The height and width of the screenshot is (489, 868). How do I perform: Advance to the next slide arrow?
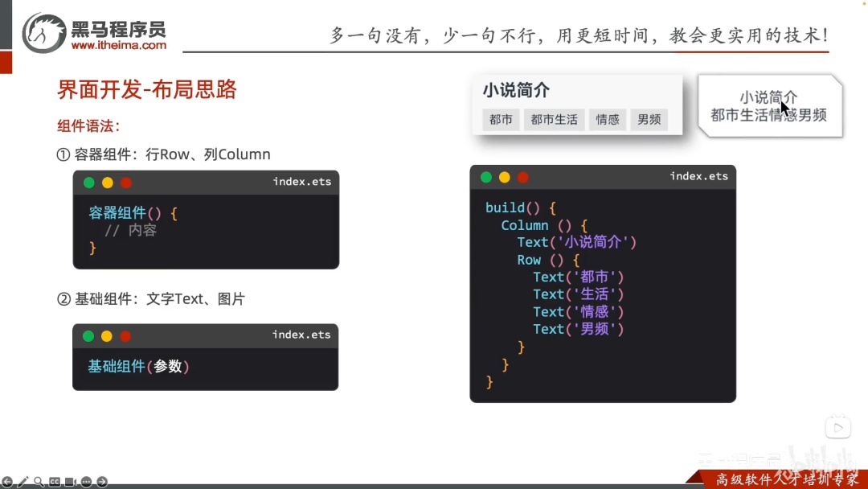102,482
